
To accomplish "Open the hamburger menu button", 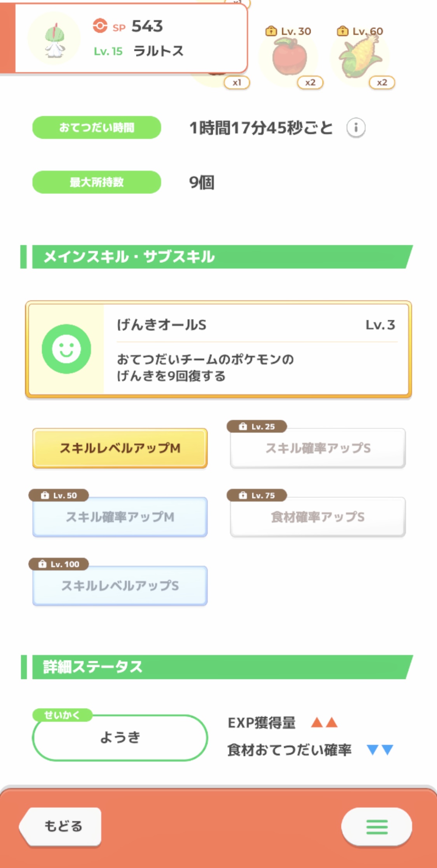I will (x=376, y=826).
